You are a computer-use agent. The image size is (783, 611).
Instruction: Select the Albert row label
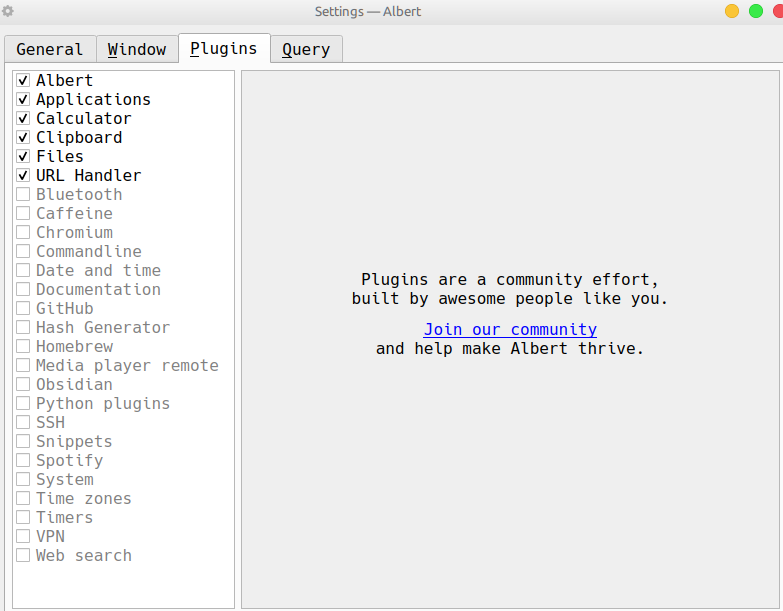pyautogui.click(x=64, y=80)
